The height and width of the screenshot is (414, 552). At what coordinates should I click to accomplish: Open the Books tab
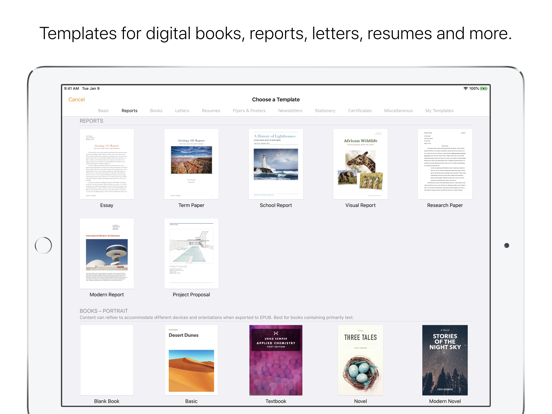pyautogui.click(x=156, y=111)
